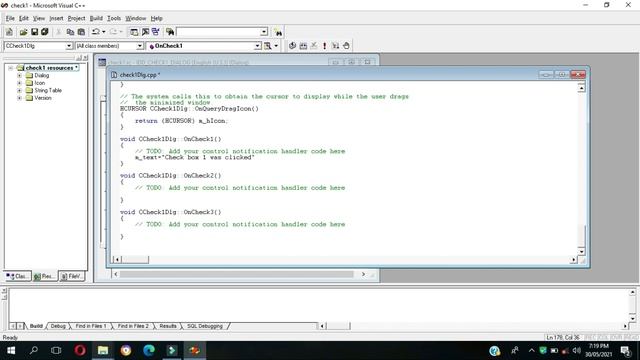This screenshot has width=640, height=360.
Task: Click the Copy toolbar icon
Action: 70,32
